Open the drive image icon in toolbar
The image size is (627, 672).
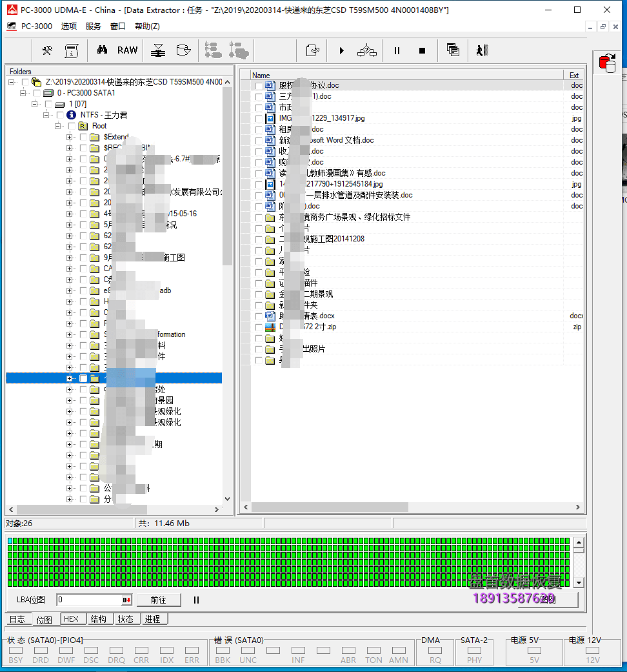click(183, 50)
